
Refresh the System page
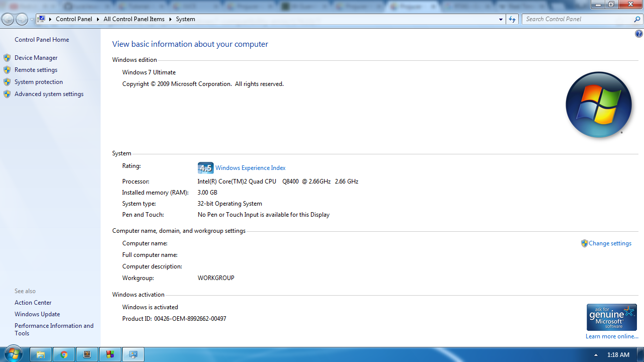coord(512,19)
